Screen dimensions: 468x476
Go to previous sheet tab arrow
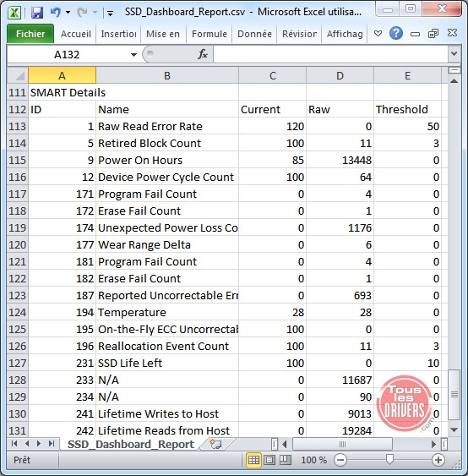coord(27,444)
